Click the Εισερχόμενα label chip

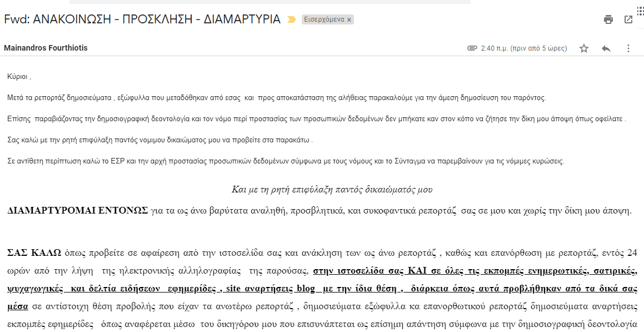coord(323,20)
